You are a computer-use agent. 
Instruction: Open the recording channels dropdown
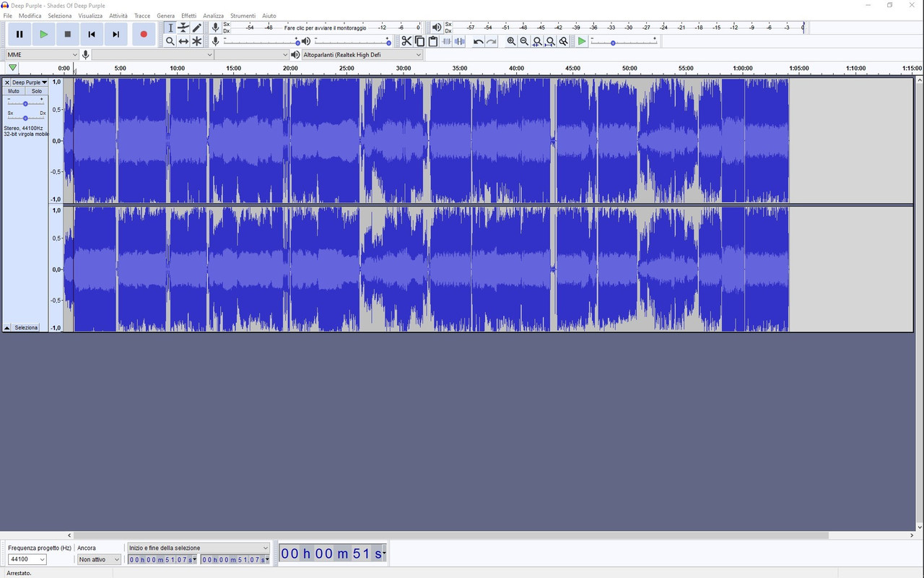252,55
